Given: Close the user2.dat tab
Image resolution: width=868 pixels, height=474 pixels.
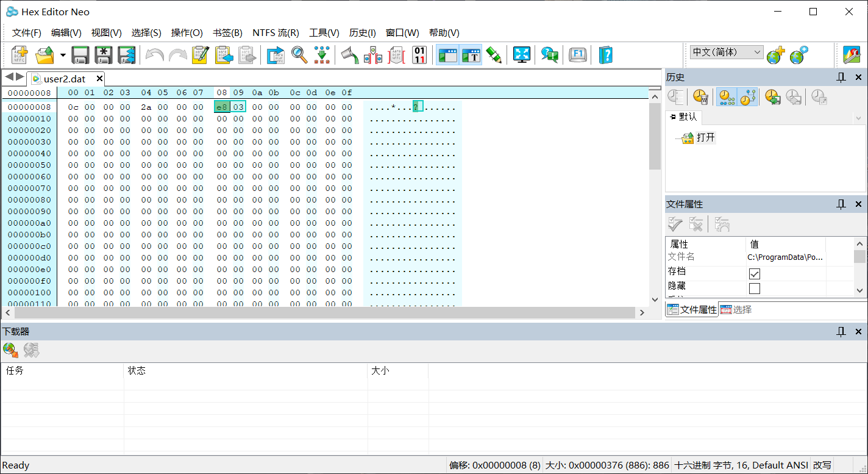Looking at the screenshot, I should tap(100, 79).
